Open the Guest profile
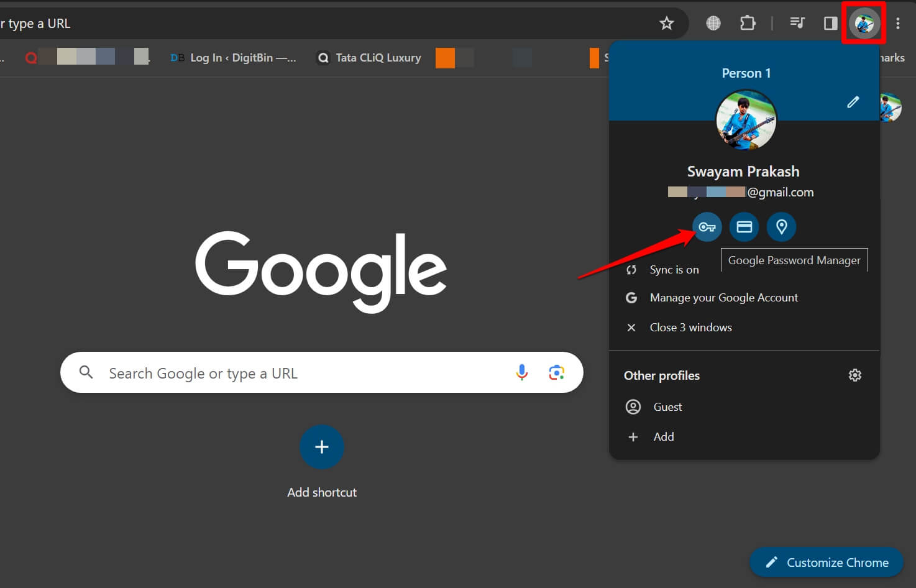 (x=667, y=407)
